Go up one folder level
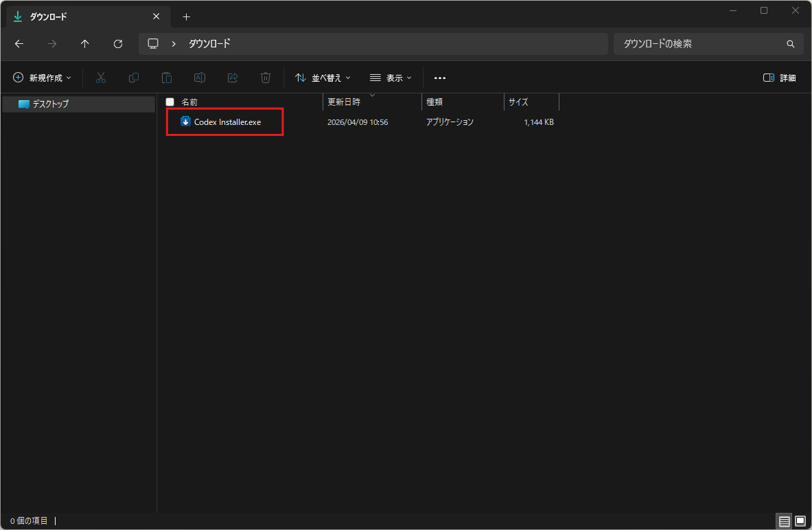 click(x=84, y=44)
